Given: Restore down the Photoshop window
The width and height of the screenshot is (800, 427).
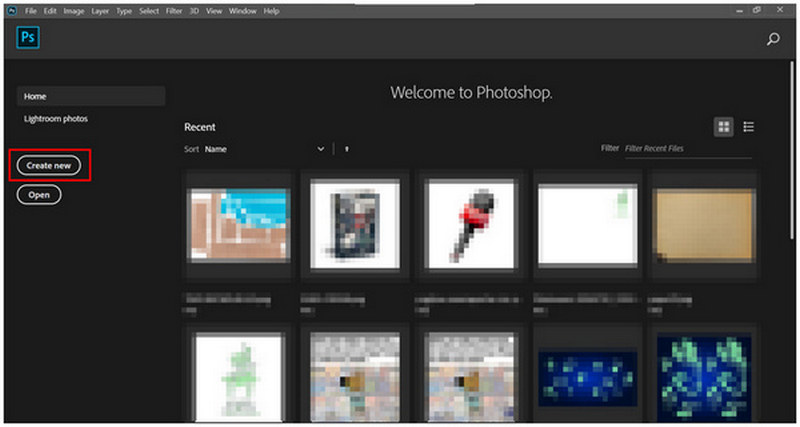Looking at the screenshot, I should click(757, 10).
